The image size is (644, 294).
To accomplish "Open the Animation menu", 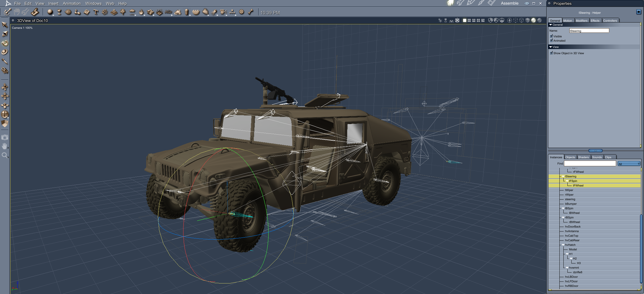I will pyautogui.click(x=72, y=3).
